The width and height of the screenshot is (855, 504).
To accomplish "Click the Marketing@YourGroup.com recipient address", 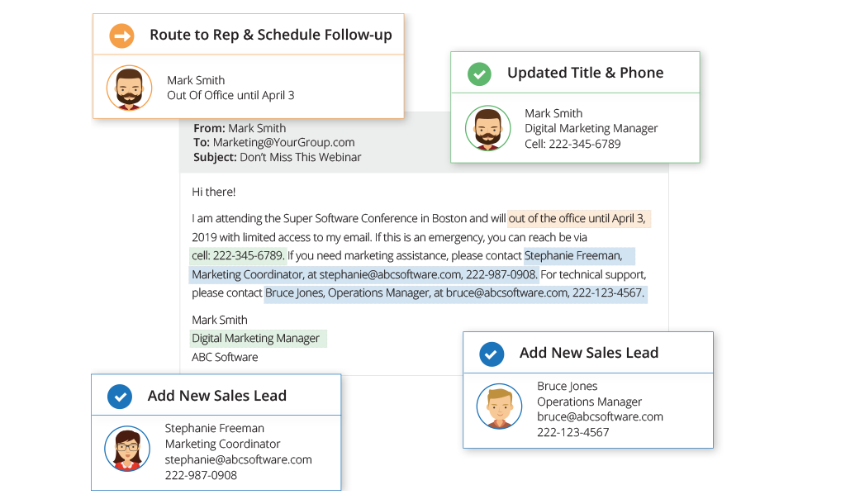I will (283, 142).
